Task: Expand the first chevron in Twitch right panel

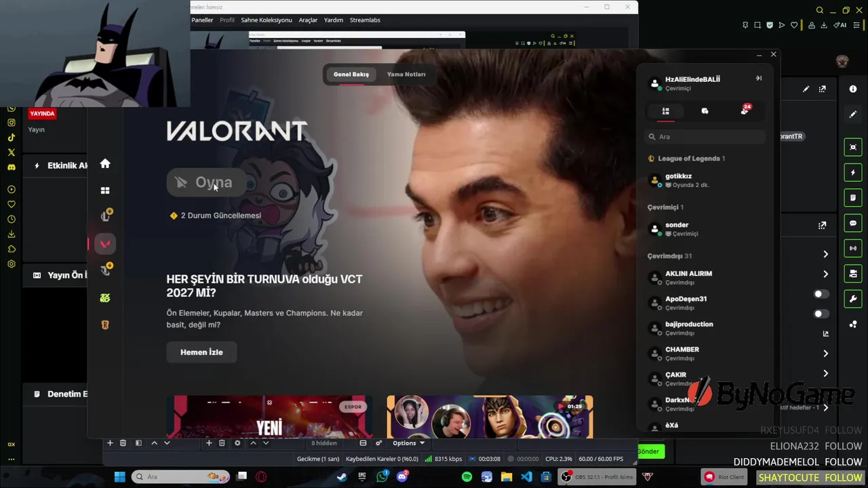Action: 825,254
